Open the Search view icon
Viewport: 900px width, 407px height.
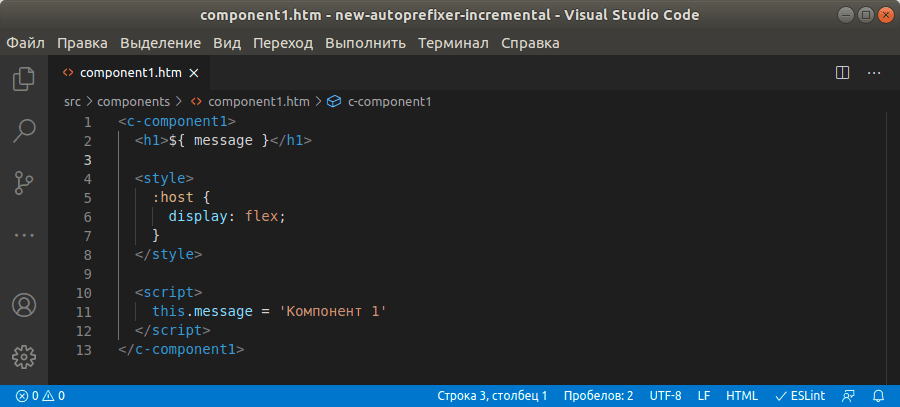(x=24, y=131)
